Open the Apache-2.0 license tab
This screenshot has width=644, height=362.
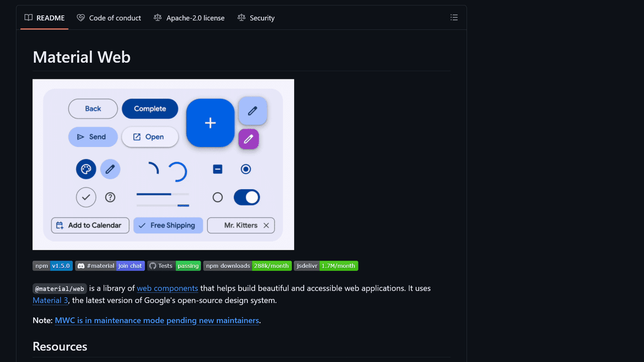(189, 18)
